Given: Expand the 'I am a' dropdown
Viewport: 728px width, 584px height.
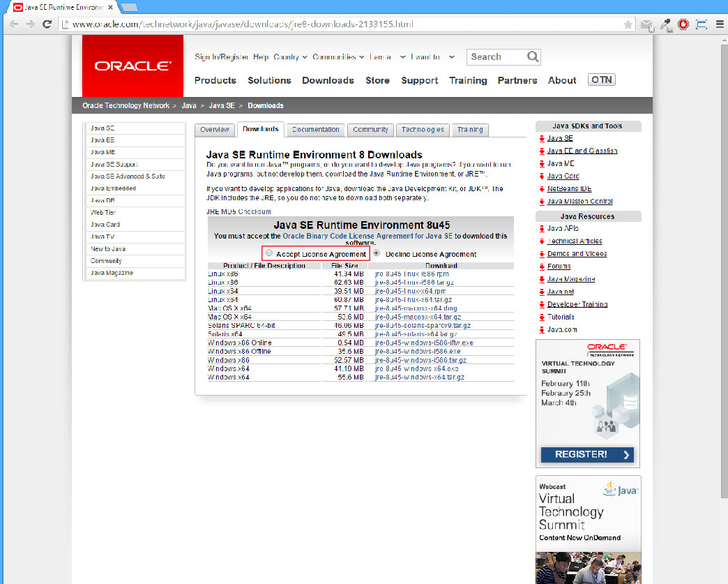Looking at the screenshot, I should tap(402, 57).
